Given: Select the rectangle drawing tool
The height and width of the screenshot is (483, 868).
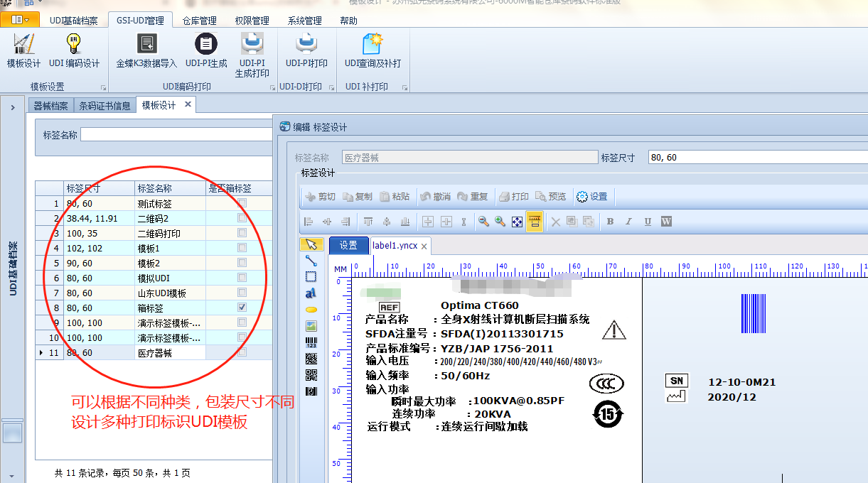Looking at the screenshot, I should [x=311, y=277].
